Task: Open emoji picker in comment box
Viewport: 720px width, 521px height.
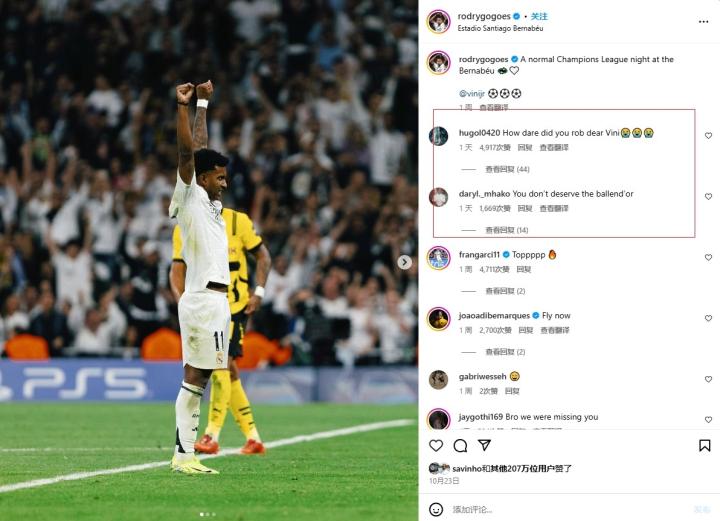Action: (x=436, y=509)
